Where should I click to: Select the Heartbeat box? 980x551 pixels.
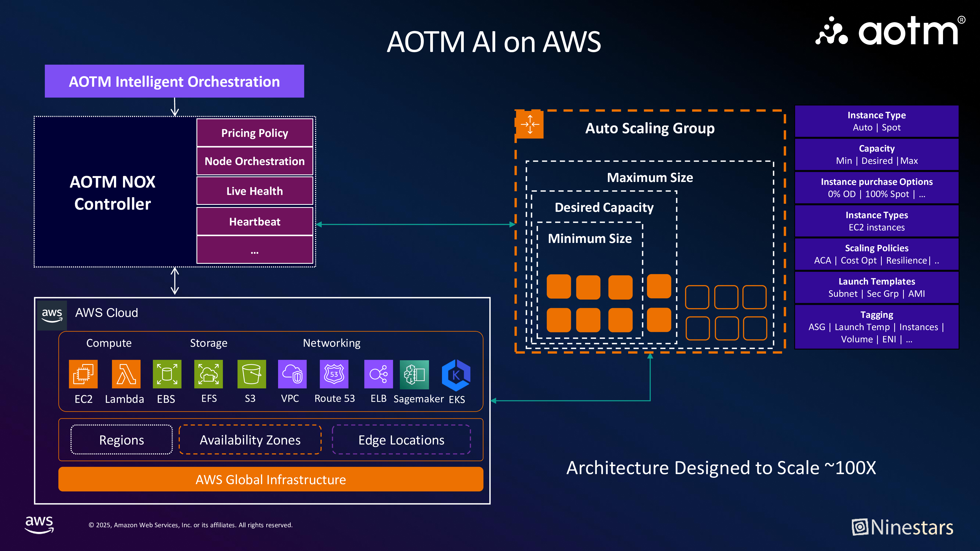[x=255, y=222]
